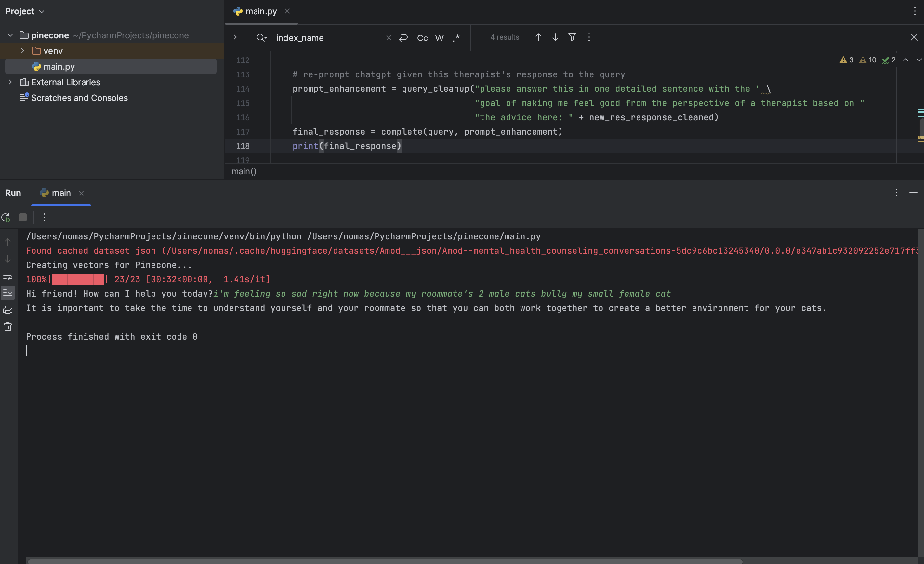Select the main.py editor tab
This screenshot has height=564, width=924.
click(x=261, y=12)
